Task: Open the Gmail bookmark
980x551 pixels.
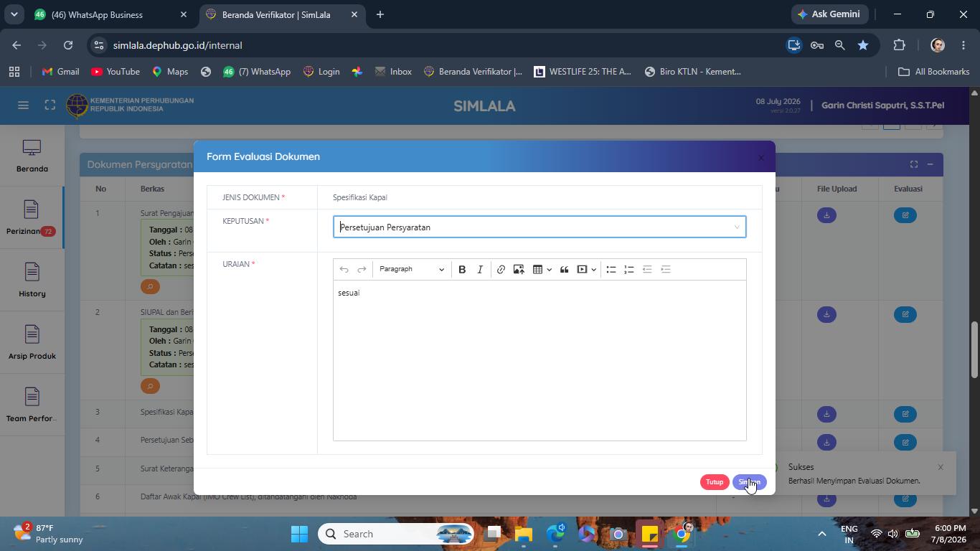Action: (60, 72)
